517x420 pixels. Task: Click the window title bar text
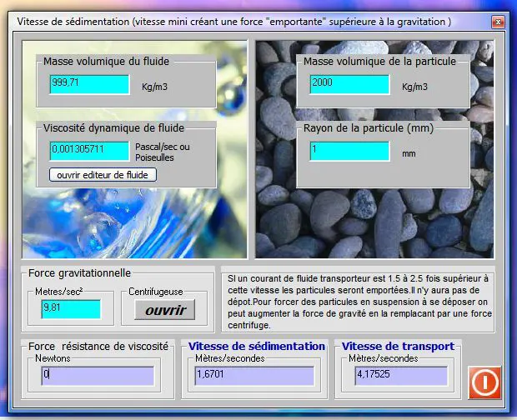(233, 22)
